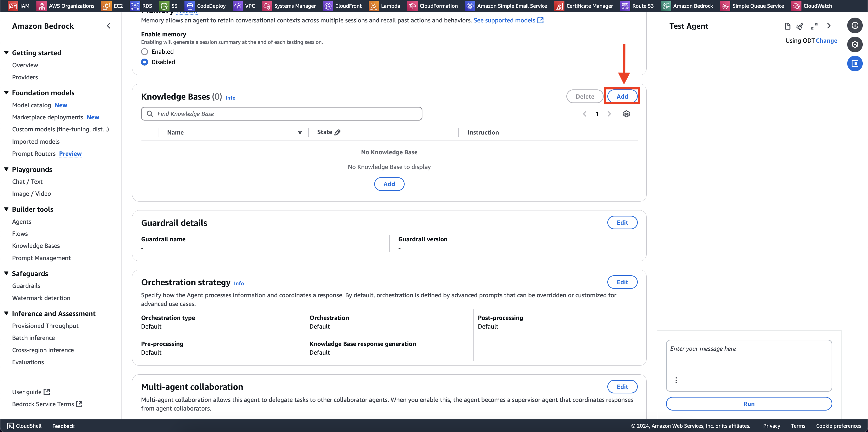Collapse the Foundation models section

coord(7,93)
